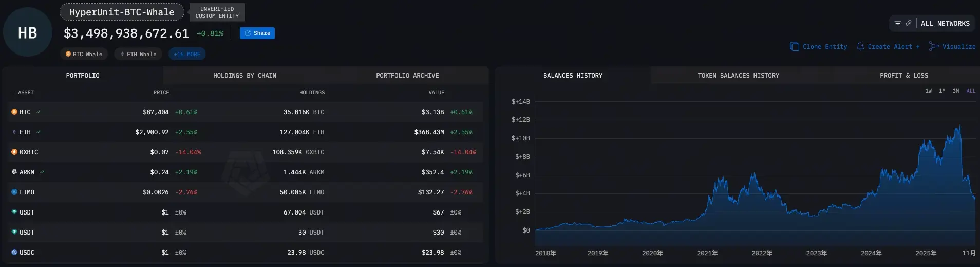Viewport: 980px width, 267px height.
Task: Click the BTC price $87,404
Action: [x=156, y=112]
